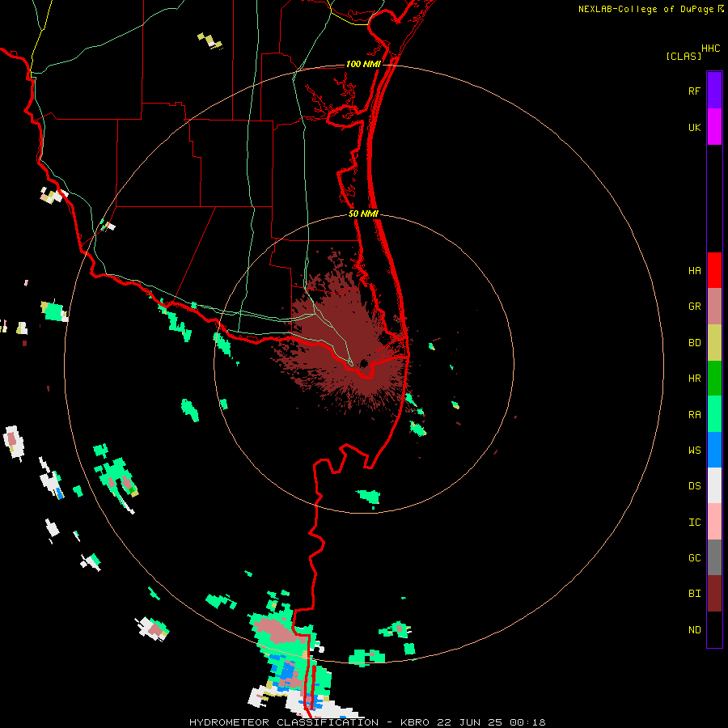The height and width of the screenshot is (728, 728).
Task: Click the "RA" legend label
Action: [x=694, y=415]
